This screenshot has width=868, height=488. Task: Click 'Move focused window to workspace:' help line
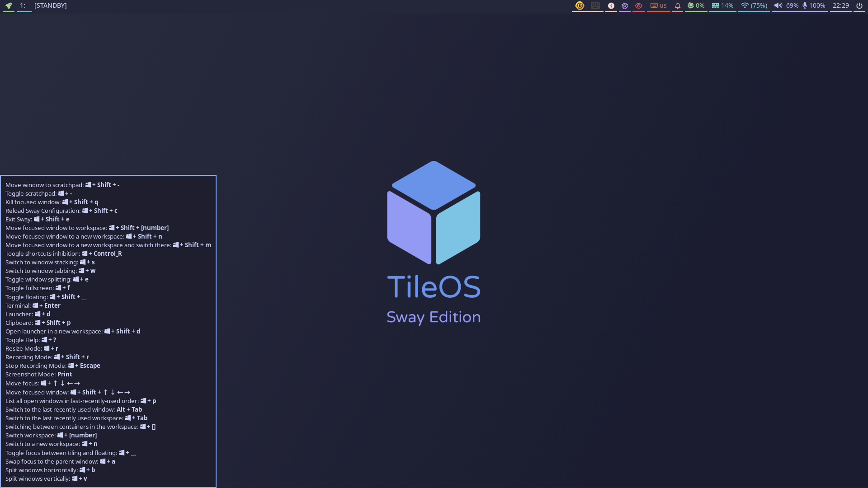(87, 228)
